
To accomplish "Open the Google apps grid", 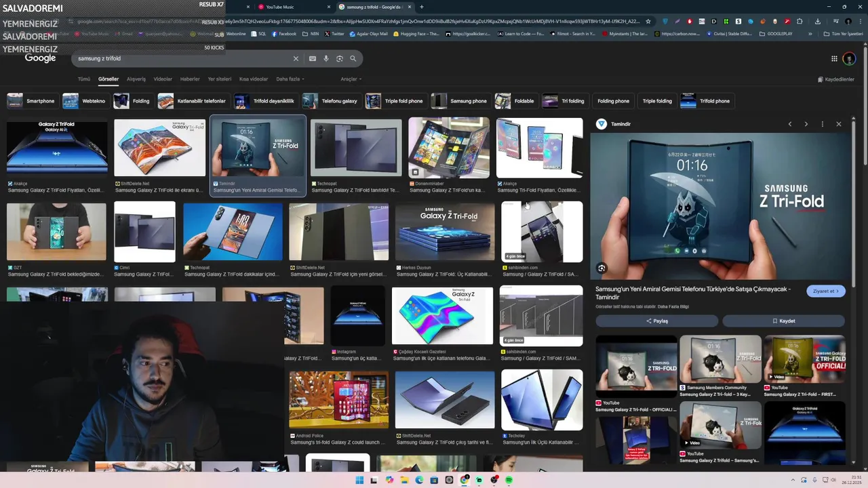I will coord(834,58).
